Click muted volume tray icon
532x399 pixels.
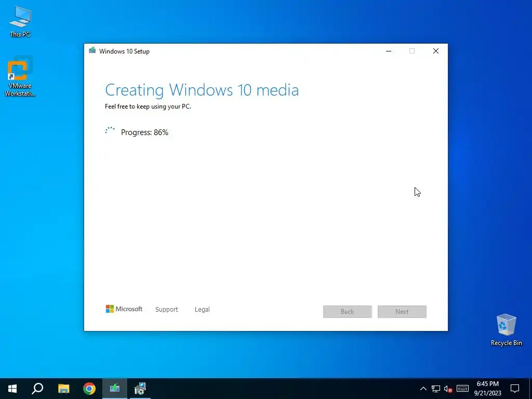(x=448, y=389)
